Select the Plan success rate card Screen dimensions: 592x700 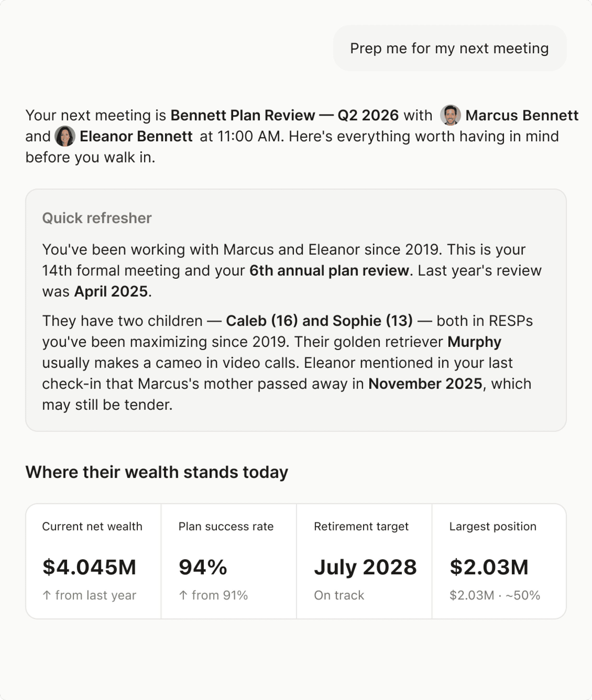tap(229, 561)
